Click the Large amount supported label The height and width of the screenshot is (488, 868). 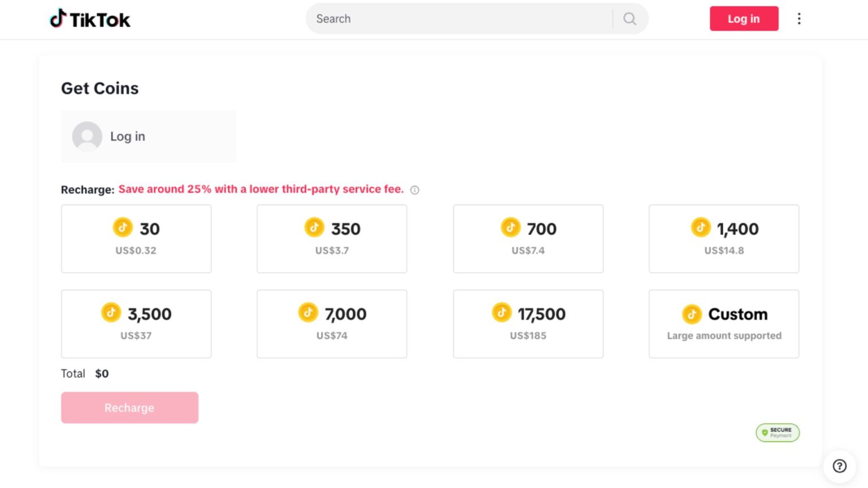coord(724,335)
